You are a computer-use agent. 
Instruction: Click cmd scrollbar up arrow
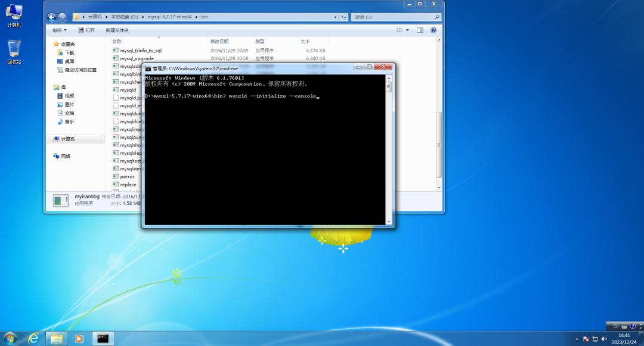point(389,78)
